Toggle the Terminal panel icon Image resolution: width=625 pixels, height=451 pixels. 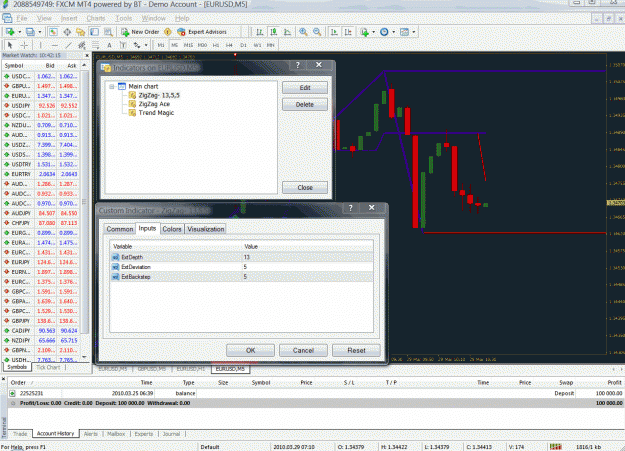[94, 32]
